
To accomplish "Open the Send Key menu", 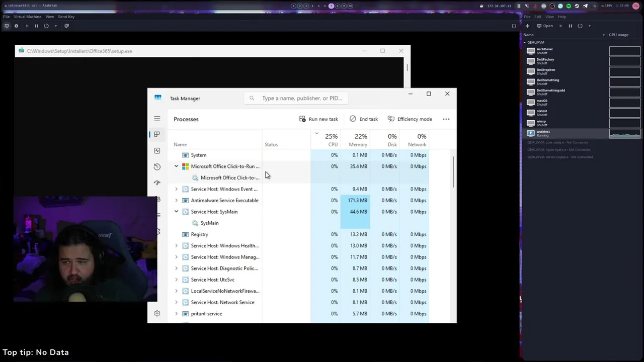I will (66, 17).
